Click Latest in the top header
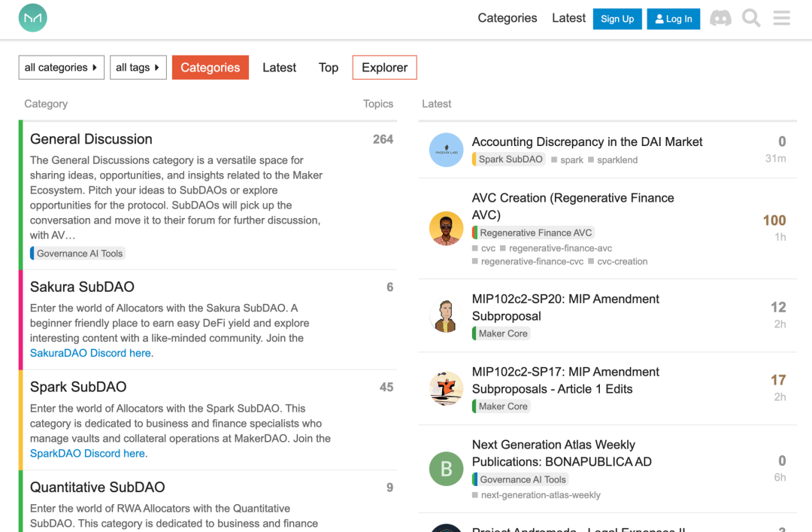812x532 pixels. point(568,18)
